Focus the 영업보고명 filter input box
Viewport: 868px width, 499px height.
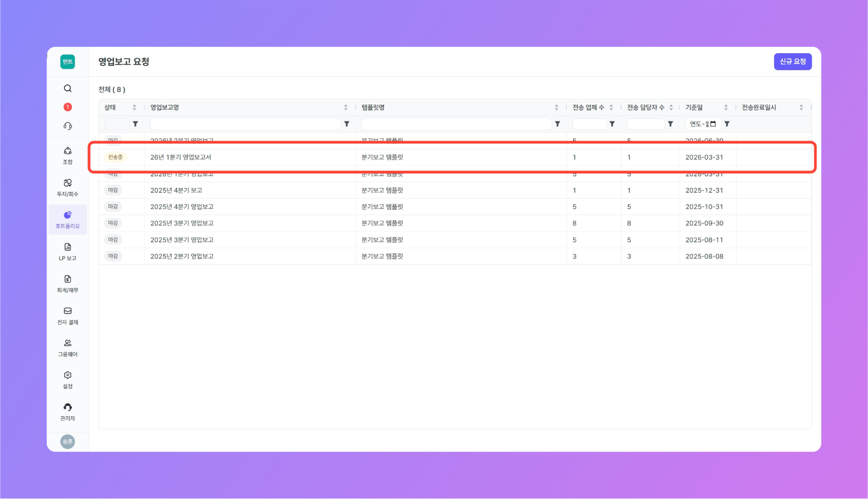pyautogui.click(x=245, y=124)
